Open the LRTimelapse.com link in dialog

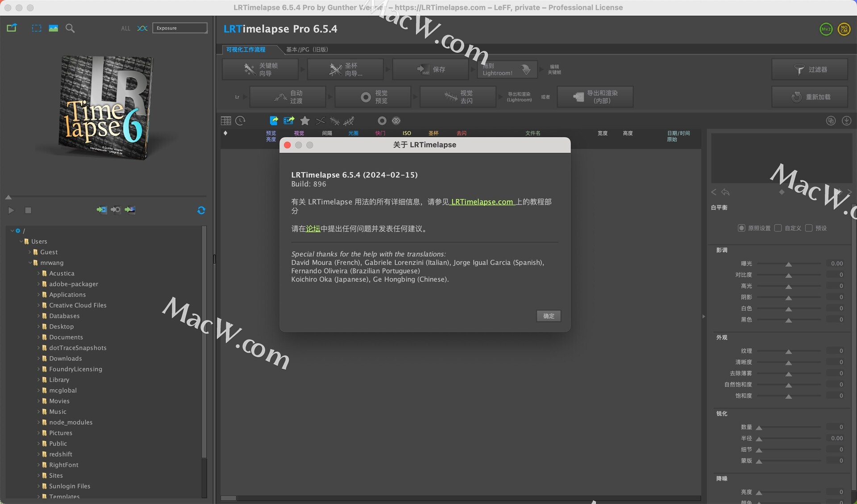point(482,202)
